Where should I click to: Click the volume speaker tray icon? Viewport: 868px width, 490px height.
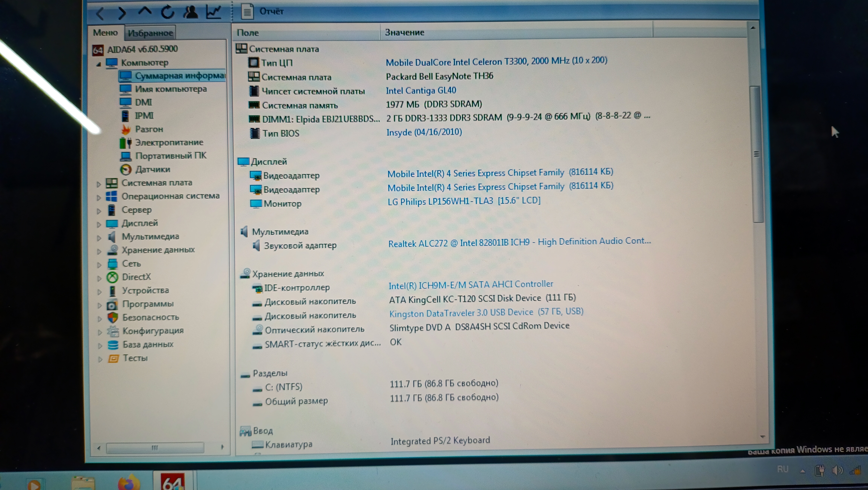pyautogui.click(x=838, y=470)
